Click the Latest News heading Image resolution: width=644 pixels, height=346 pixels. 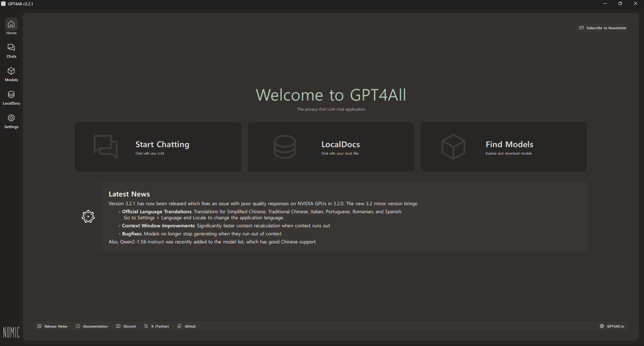[x=129, y=194]
